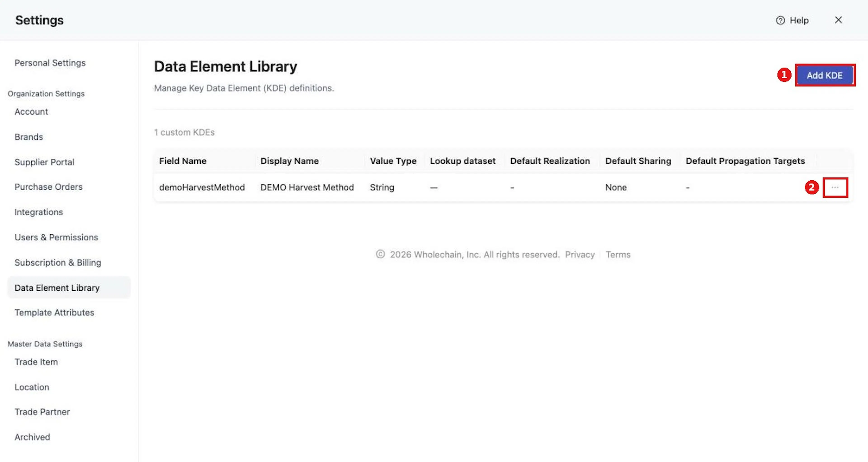Screen dimensions: 868x462
Task: Click the Default Propagation Targets header
Action: tap(745, 161)
